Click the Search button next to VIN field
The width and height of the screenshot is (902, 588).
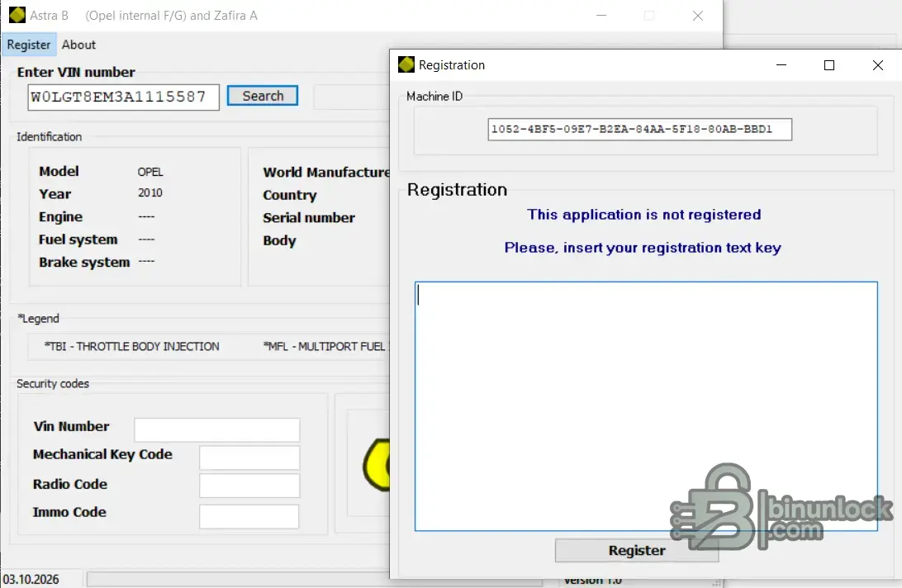263,96
